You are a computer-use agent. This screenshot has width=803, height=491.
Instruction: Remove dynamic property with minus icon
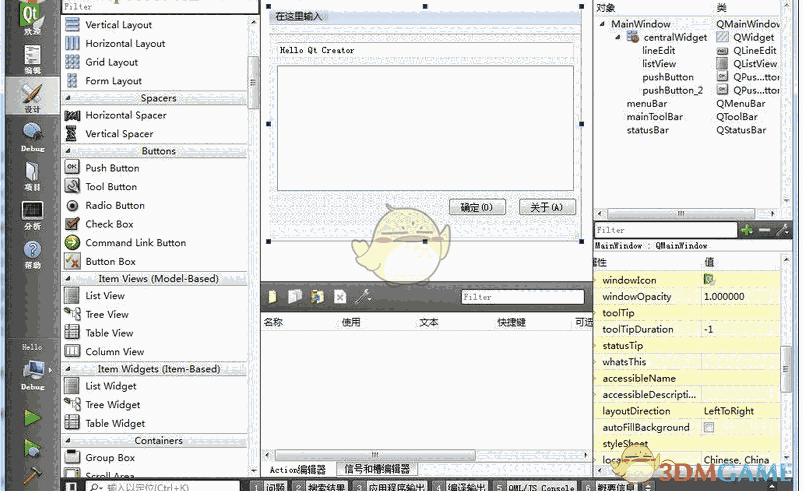pyautogui.click(x=765, y=230)
